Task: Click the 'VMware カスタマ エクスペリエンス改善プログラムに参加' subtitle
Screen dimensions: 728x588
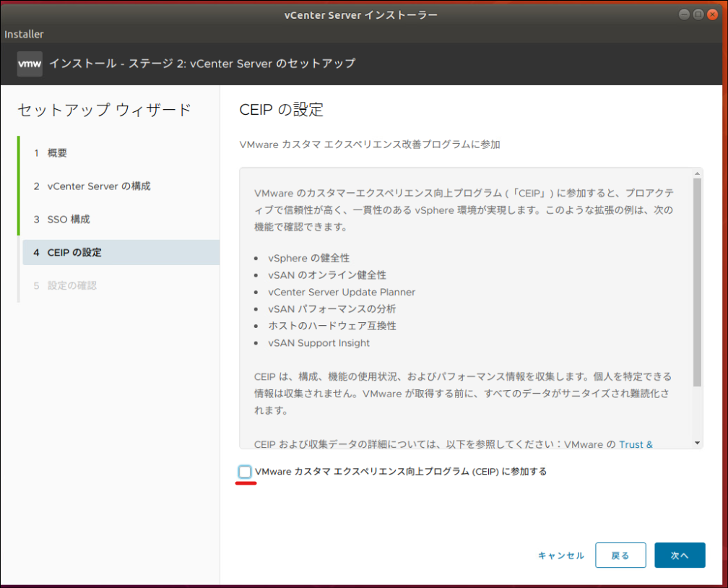Action: (x=370, y=144)
